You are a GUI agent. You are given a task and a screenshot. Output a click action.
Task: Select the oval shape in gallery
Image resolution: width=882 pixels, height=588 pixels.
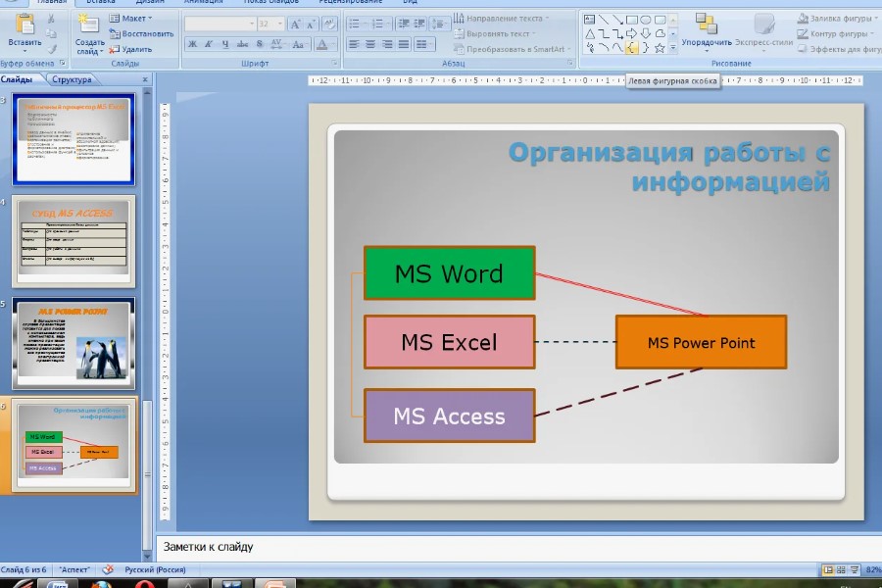tap(646, 19)
